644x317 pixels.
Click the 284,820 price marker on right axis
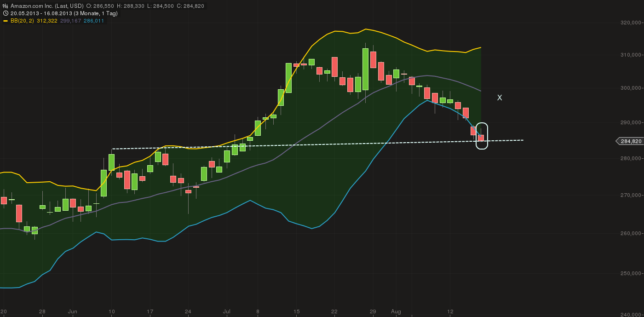[630, 141]
